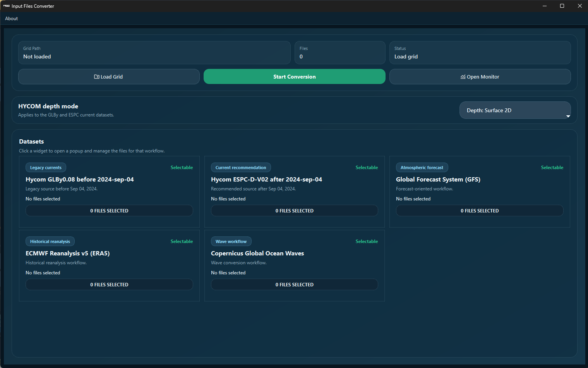588x368 pixels.
Task: Open the About menu
Action: point(11,19)
